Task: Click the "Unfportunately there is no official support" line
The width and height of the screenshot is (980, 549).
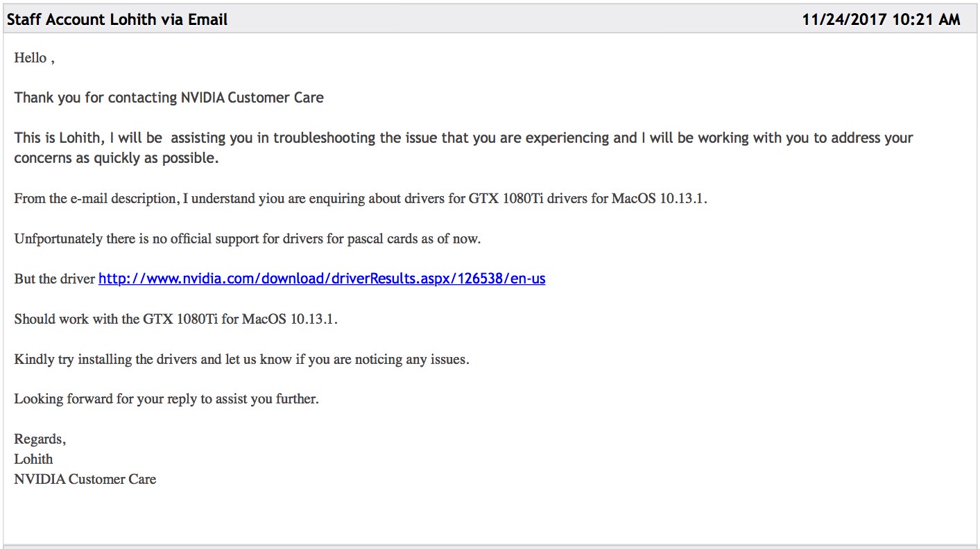Action: (x=247, y=239)
